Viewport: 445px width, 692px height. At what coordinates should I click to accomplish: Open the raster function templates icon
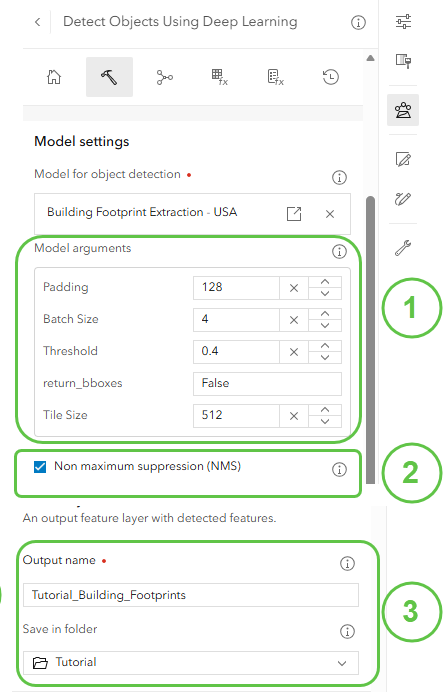[275, 77]
